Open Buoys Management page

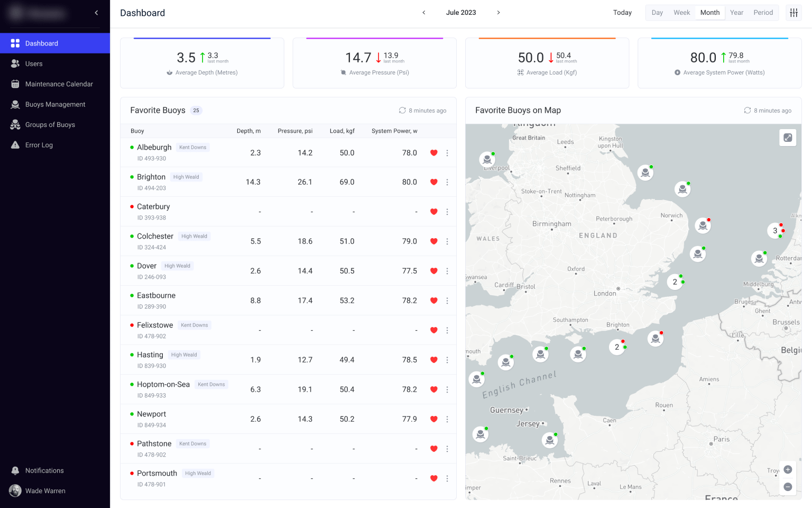coord(55,104)
